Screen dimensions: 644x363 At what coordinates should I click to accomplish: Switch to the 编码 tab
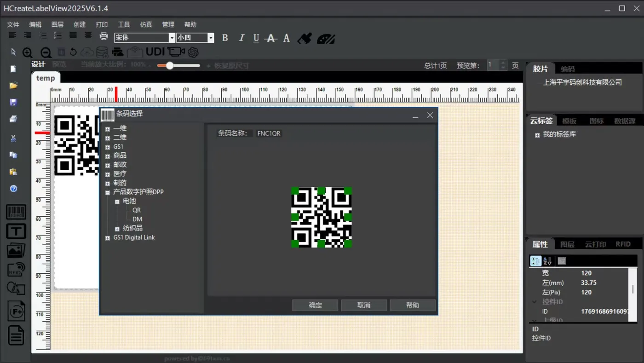(x=568, y=69)
